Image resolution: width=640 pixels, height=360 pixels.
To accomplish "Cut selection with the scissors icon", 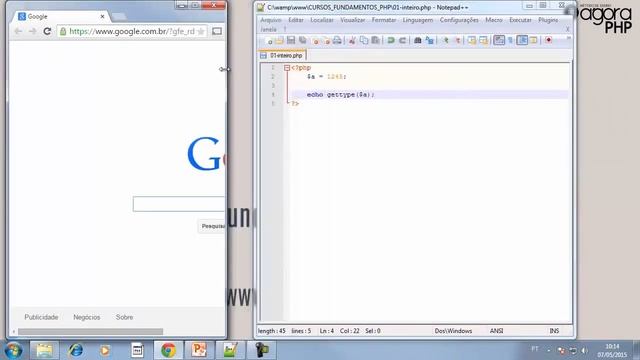I will coord(352,40).
